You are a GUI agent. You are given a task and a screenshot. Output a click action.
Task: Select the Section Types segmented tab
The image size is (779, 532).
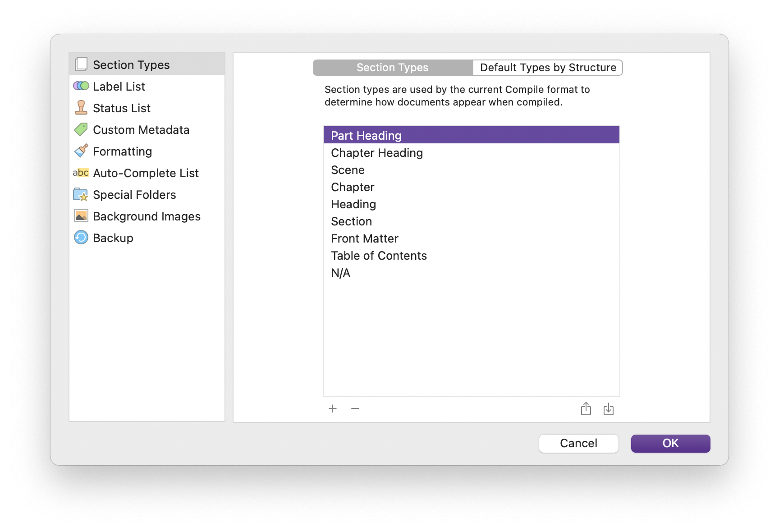(392, 68)
